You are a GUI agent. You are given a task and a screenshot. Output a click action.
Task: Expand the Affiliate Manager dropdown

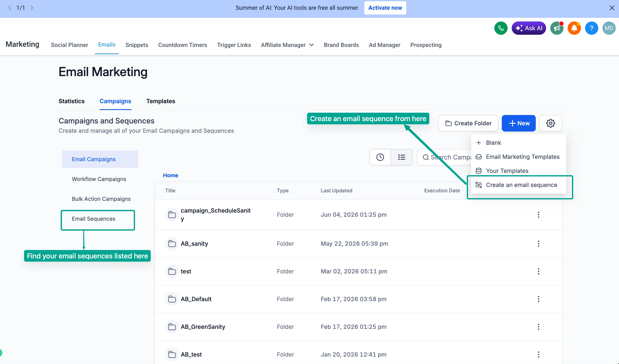point(287,45)
